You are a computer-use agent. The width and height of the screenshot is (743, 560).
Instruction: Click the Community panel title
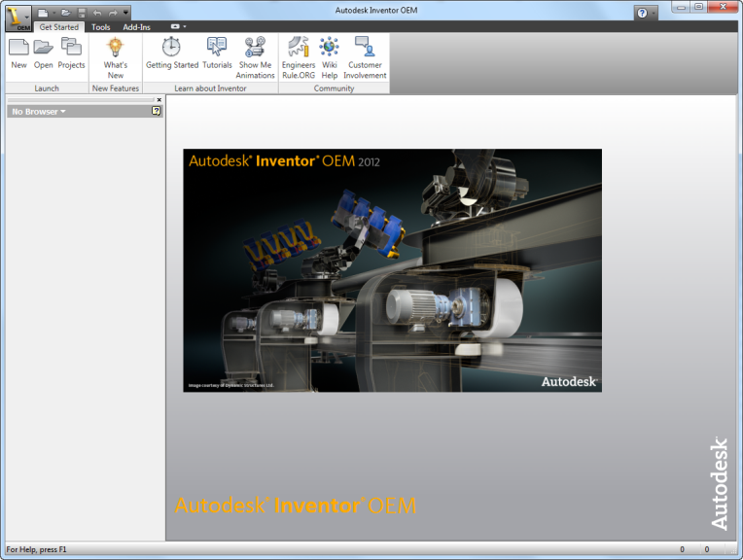(x=334, y=88)
